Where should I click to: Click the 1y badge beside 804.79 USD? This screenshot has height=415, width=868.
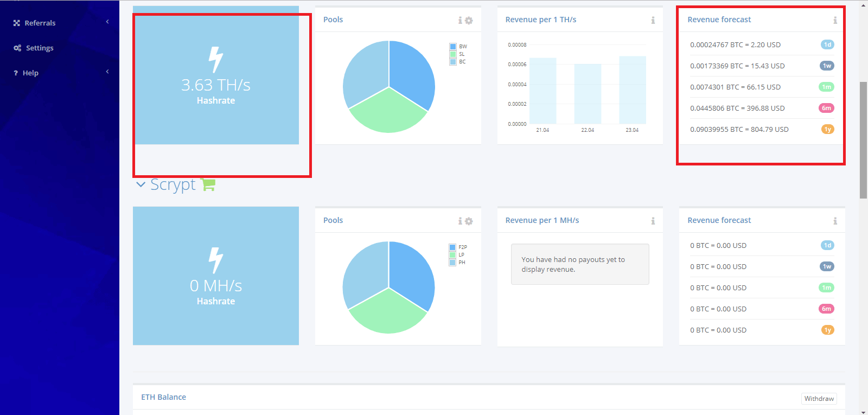tap(827, 129)
